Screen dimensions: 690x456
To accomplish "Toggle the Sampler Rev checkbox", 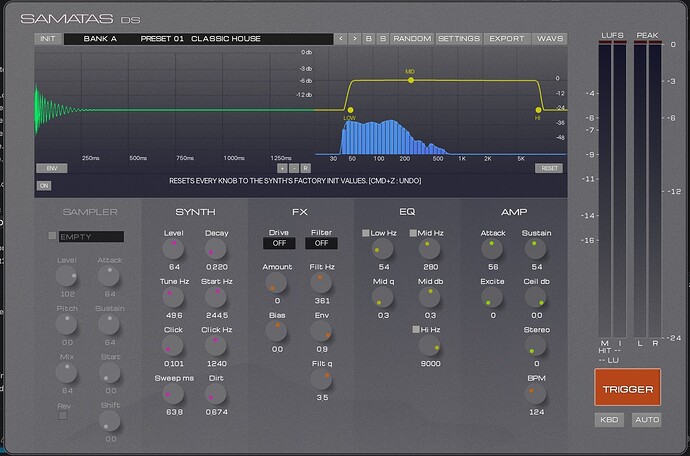I will tap(63, 416).
